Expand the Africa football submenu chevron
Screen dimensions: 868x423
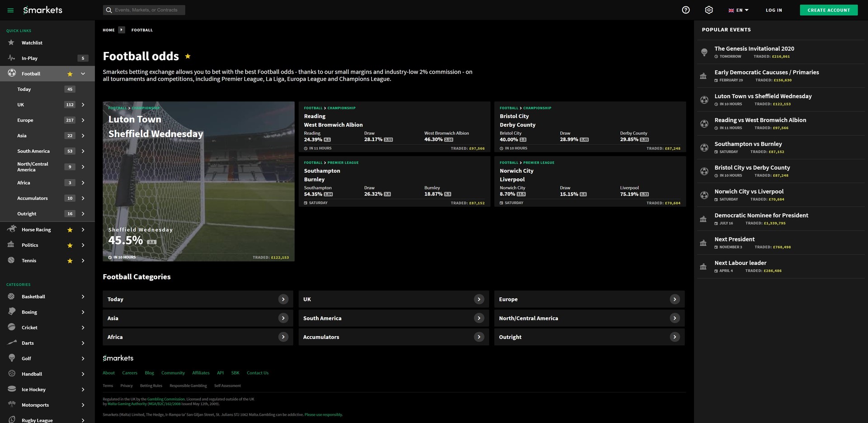(x=83, y=183)
